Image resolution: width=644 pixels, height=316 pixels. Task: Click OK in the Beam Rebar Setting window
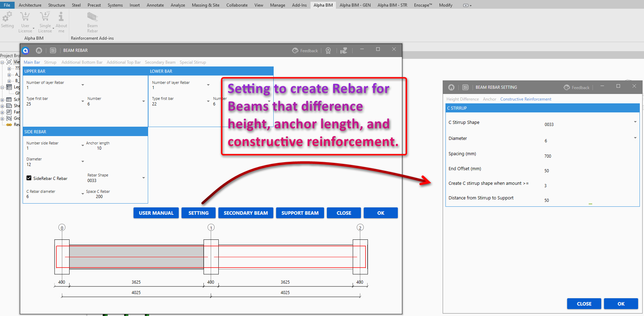coord(621,304)
